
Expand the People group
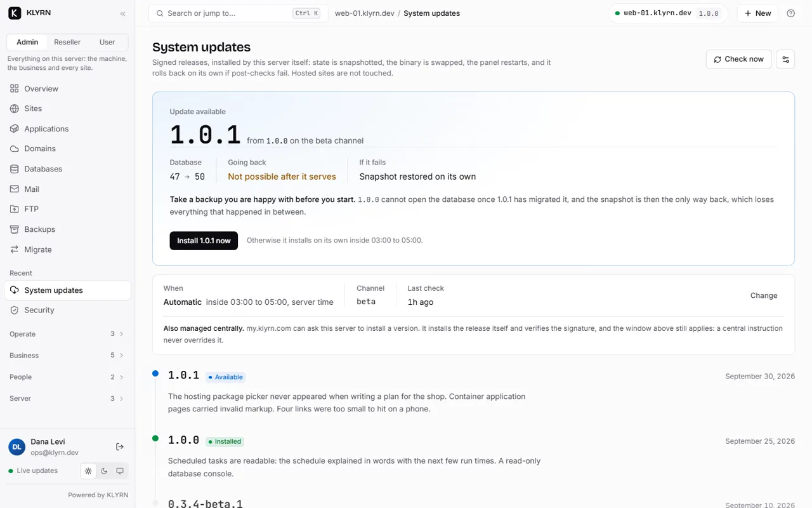click(x=67, y=377)
